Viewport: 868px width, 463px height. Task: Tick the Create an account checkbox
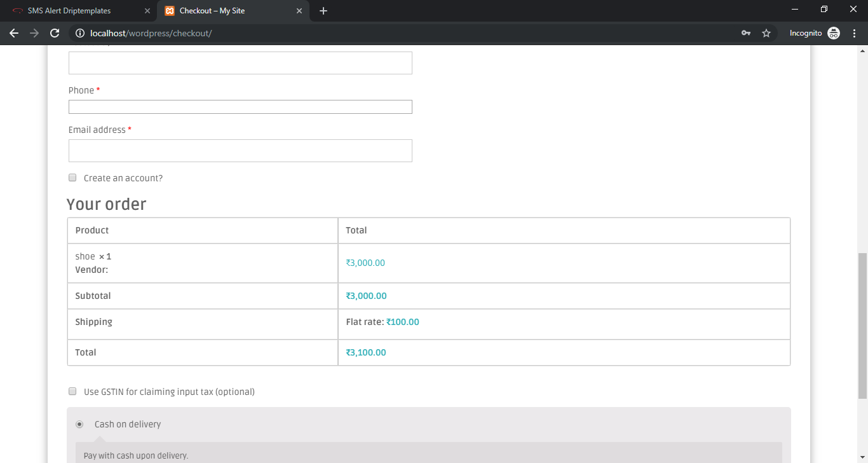[72, 177]
